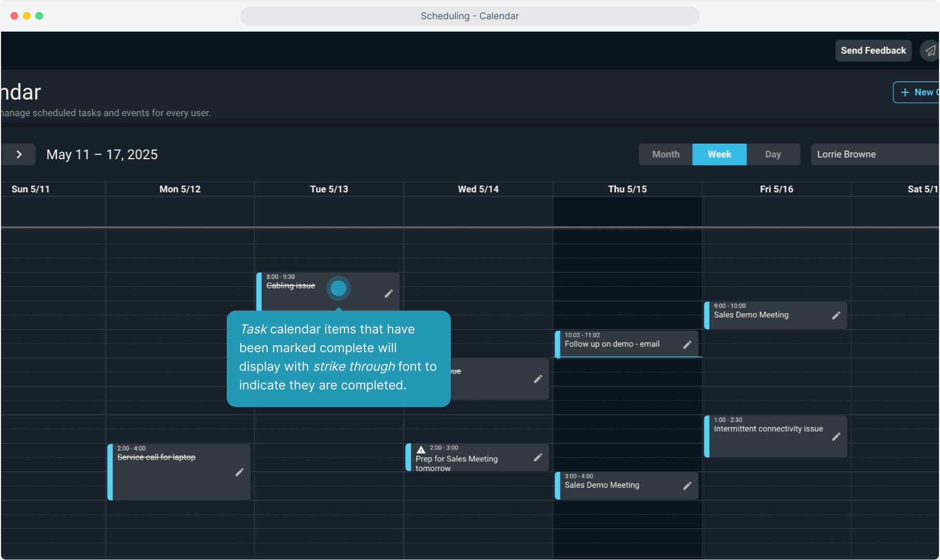The image size is (940, 560).
Task: Edit Prep for Sales Meeting tomorrow item
Action: [538, 457]
